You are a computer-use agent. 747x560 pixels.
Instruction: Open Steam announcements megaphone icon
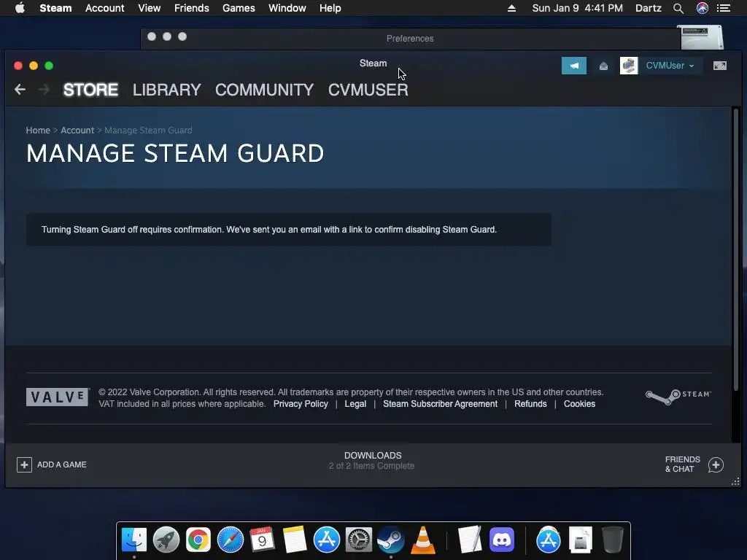click(x=573, y=66)
